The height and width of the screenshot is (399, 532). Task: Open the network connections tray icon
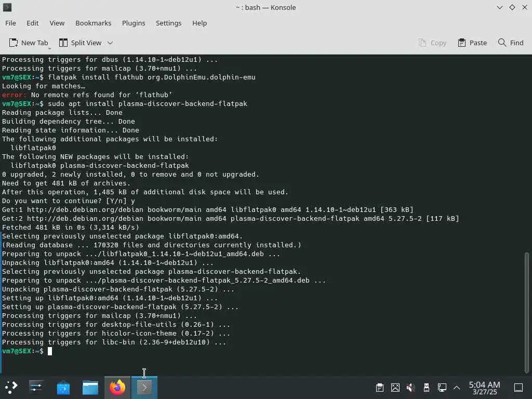pyautogui.click(x=442, y=388)
